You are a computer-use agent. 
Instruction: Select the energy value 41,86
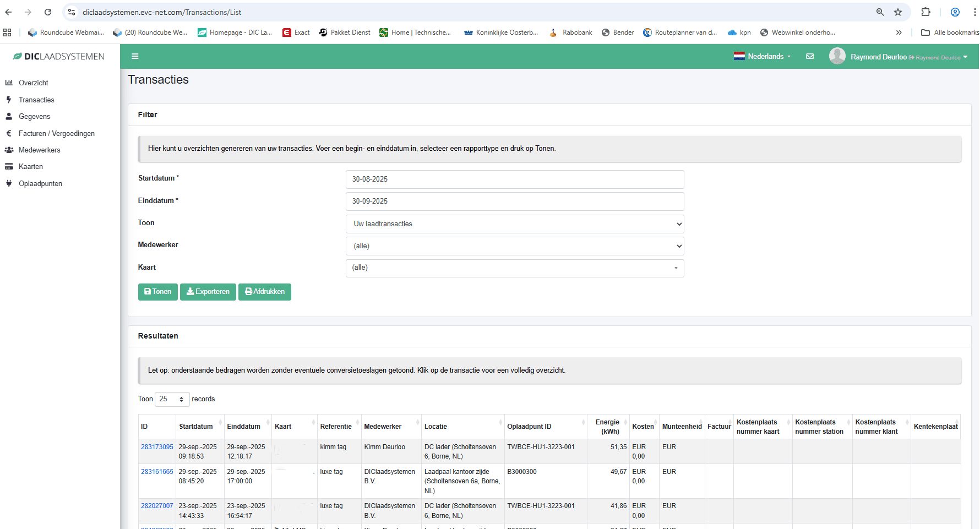618,506
